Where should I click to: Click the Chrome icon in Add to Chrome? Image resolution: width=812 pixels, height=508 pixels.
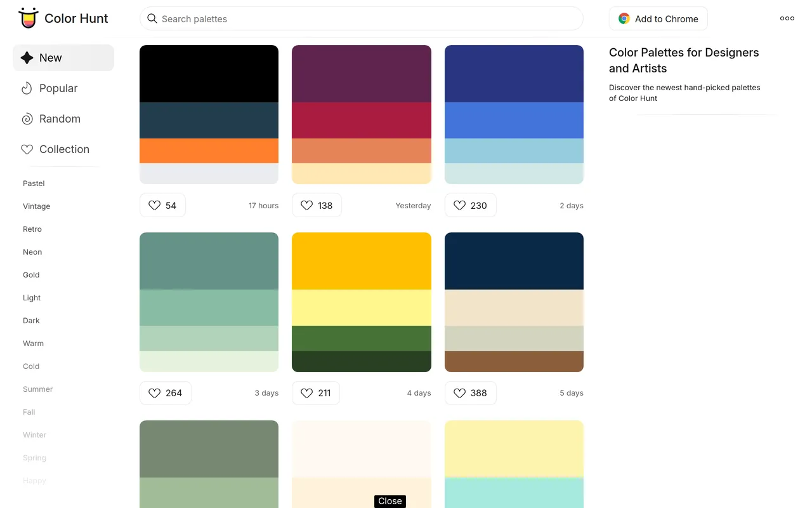[x=624, y=19]
